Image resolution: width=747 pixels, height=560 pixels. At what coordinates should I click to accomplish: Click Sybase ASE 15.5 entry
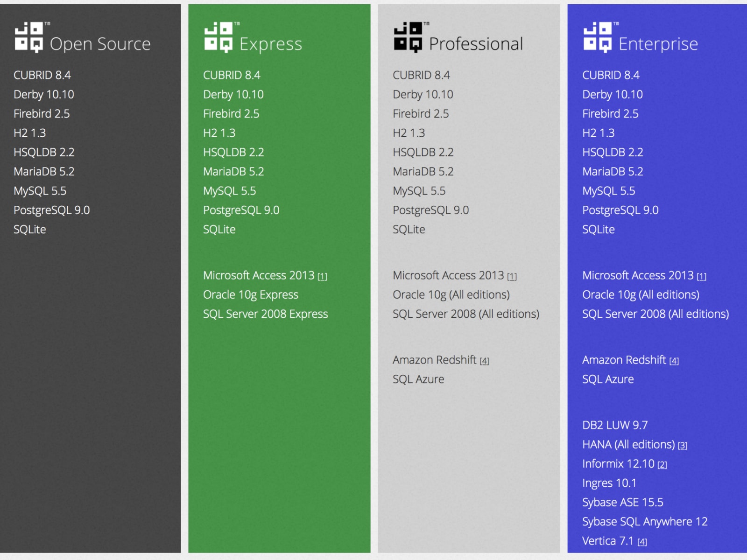(x=623, y=503)
